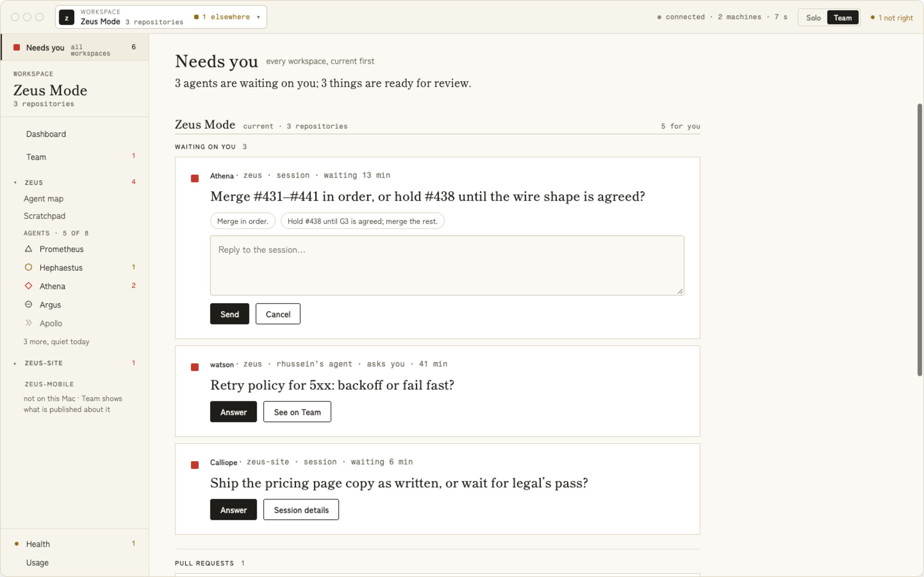Image resolution: width=924 pixels, height=577 pixels.
Task: Click into the Reply to the session field
Action: 447,265
